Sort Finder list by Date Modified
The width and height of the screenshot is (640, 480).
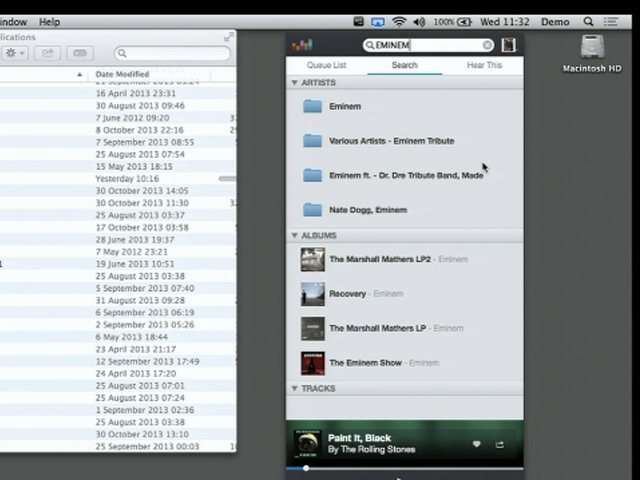122,74
